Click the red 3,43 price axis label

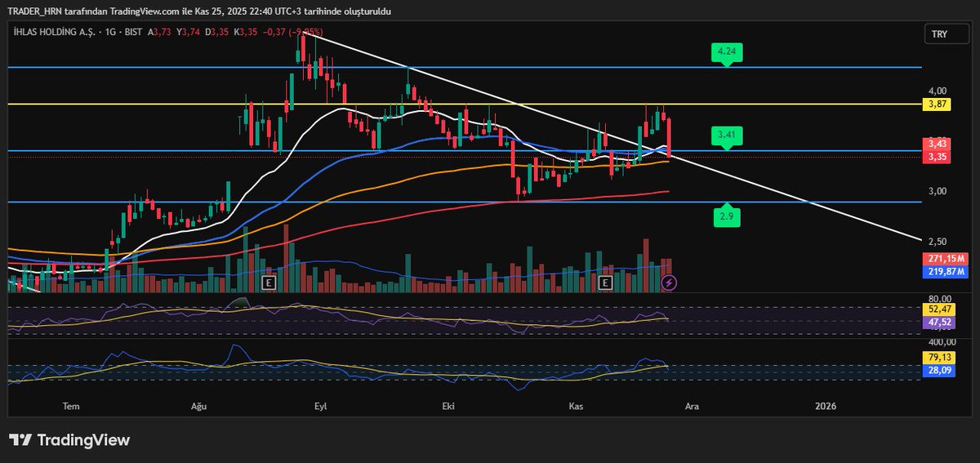coord(938,144)
